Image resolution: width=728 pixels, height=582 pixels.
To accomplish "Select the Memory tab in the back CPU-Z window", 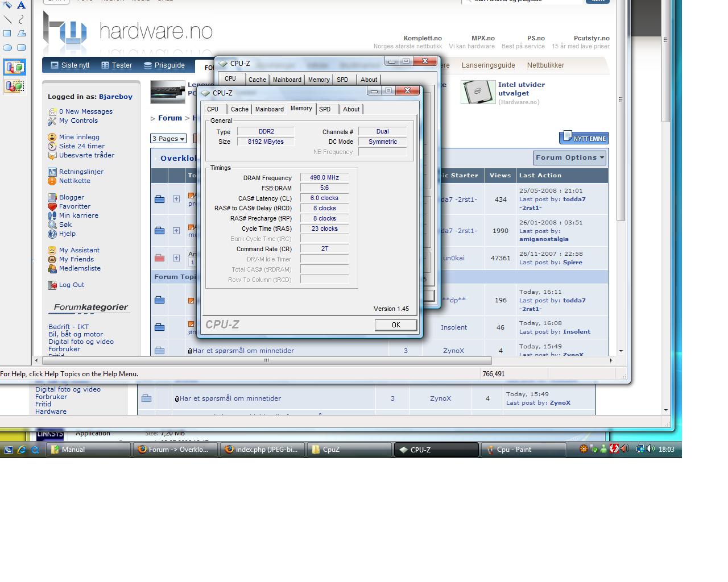I will point(318,80).
